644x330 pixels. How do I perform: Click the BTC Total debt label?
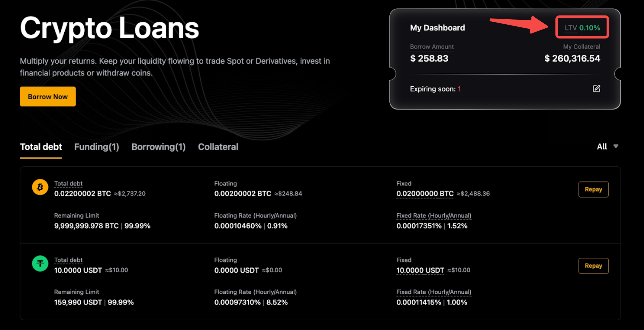(68, 184)
